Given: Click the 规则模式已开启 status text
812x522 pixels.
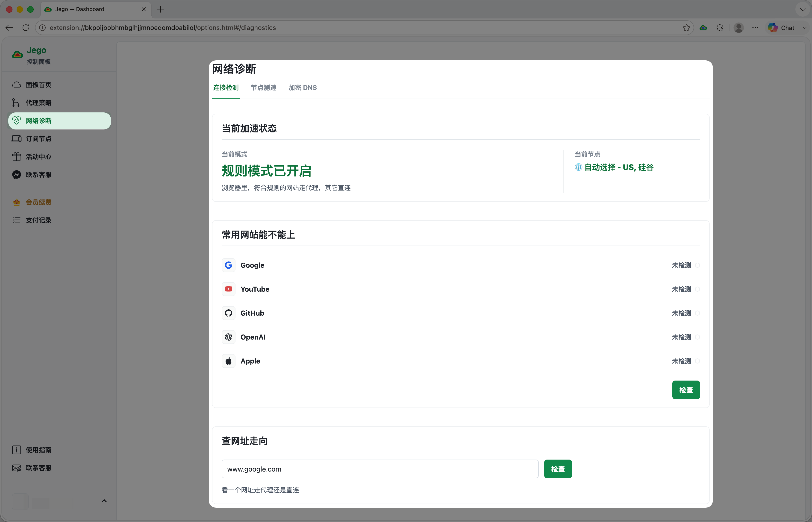Looking at the screenshot, I should coord(267,171).
